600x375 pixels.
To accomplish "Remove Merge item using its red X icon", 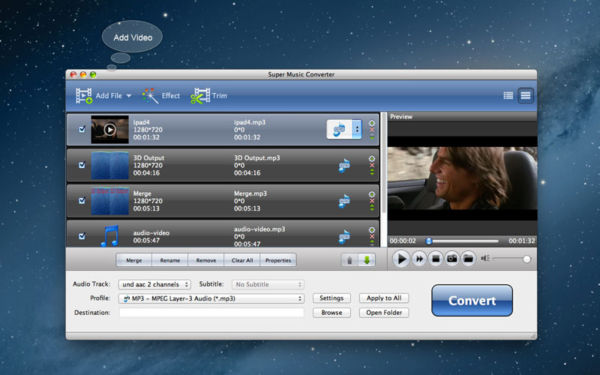I will pos(372,201).
